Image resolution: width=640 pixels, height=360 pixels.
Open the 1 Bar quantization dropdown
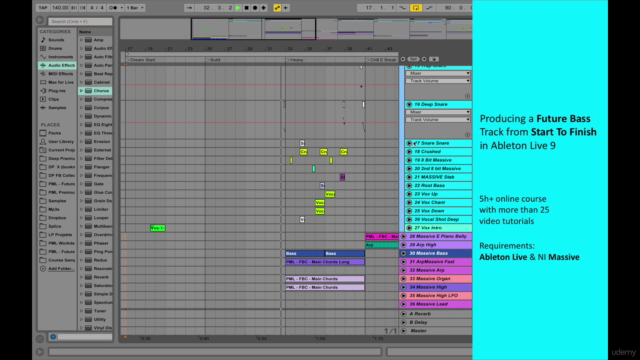[x=135, y=8]
